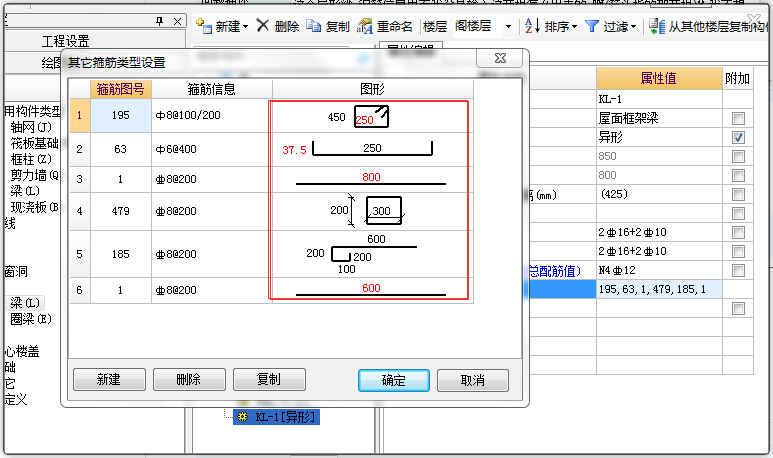Click the N4⌀12 property value cell
Image resolution: width=773 pixels, height=458 pixels.
[659, 270]
